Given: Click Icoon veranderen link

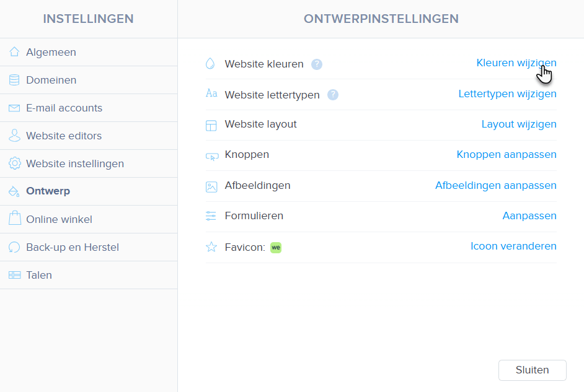Looking at the screenshot, I should [x=513, y=246].
